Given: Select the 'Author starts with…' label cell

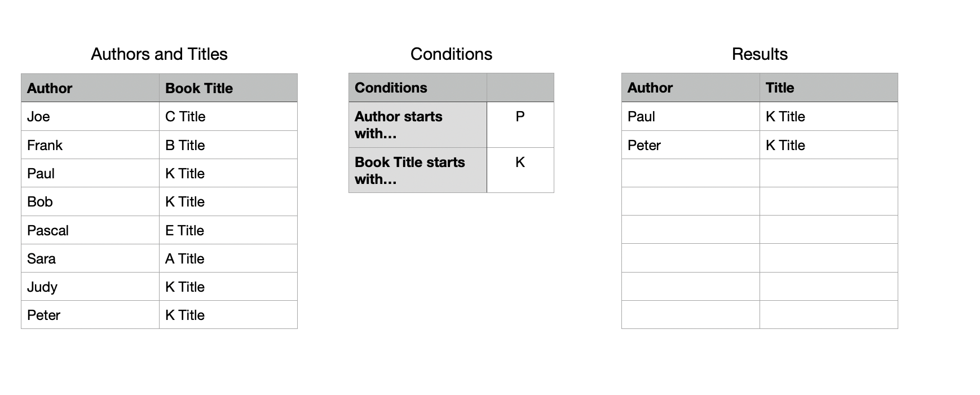Looking at the screenshot, I should pyautogui.click(x=418, y=125).
